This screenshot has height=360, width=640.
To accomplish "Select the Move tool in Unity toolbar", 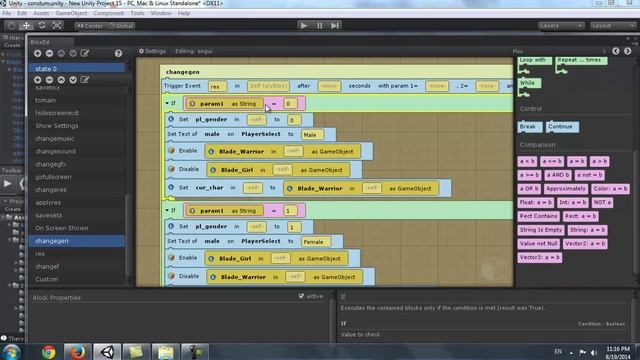I will pyautogui.click(x=26, y=26).
